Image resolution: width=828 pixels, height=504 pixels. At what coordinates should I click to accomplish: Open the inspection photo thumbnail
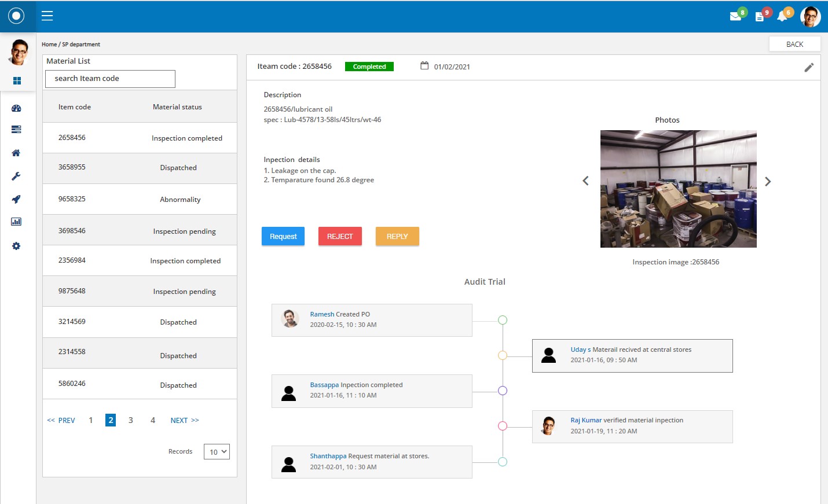click(678, 189)
